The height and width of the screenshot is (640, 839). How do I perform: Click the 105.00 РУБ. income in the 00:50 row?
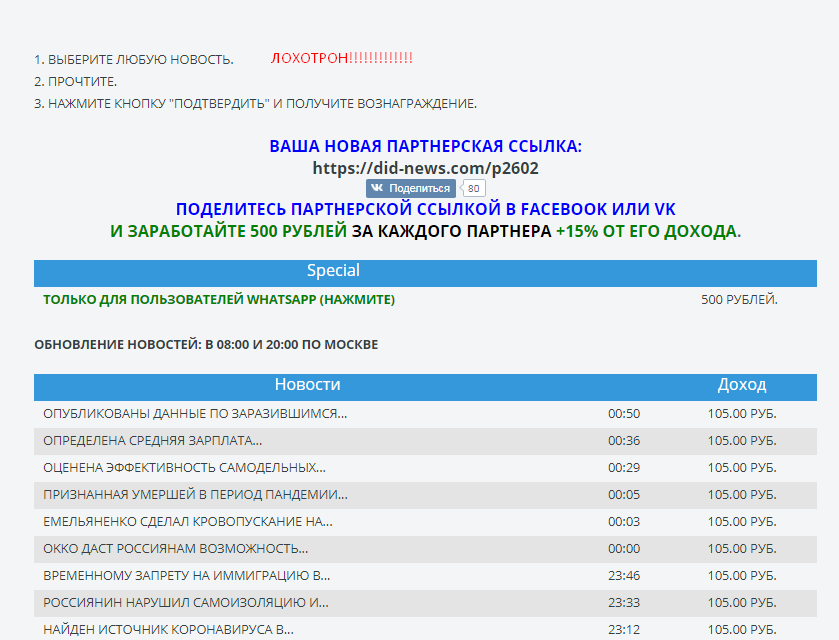point(742,414)
